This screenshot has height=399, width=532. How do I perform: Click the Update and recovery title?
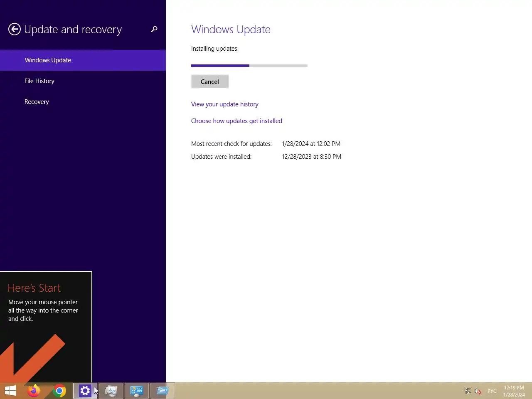click(73, 30)
